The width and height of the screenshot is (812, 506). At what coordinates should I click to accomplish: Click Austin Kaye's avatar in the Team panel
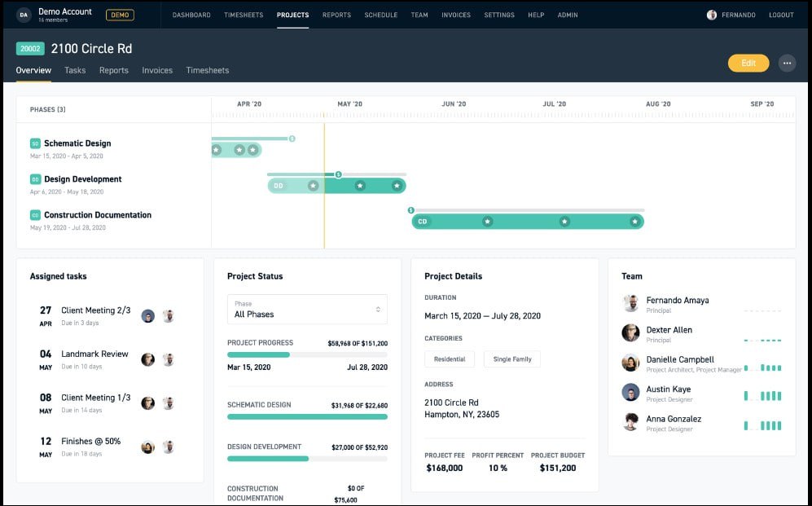[x=630, y=392]
